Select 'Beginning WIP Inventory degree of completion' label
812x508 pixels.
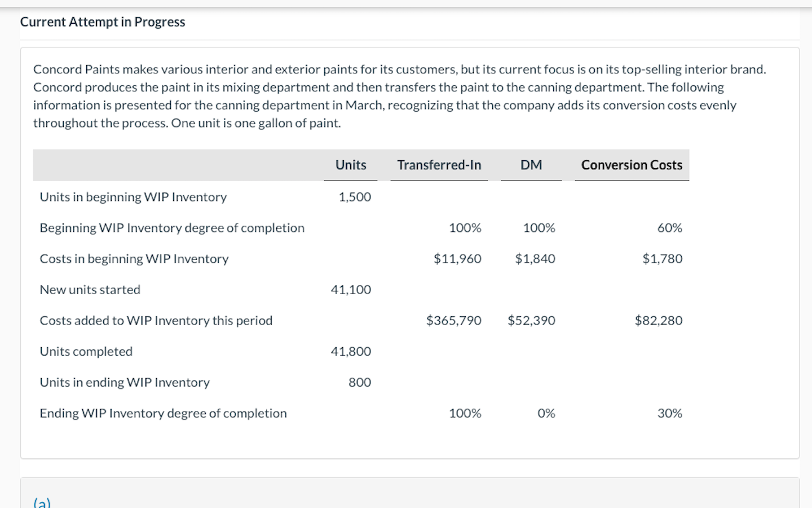172,228
